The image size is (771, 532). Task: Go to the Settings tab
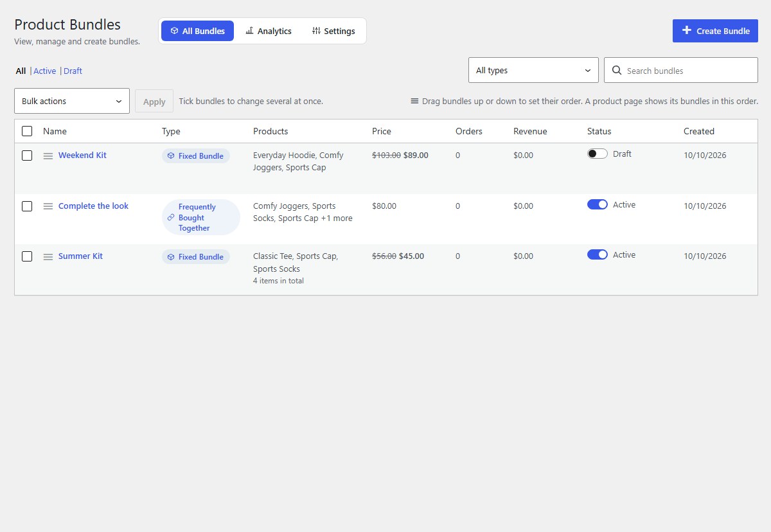[333, 31]
